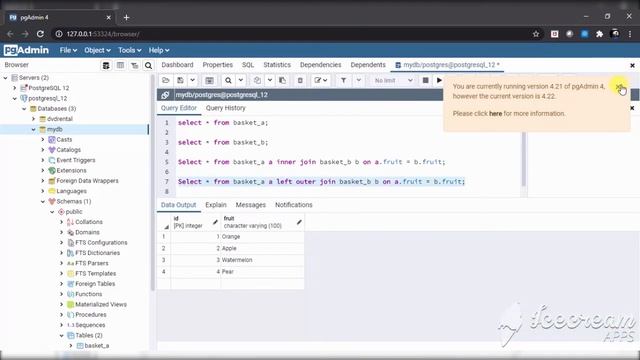Click the Execute query play button
Viewport: 640px width, 360px height.
[x=439, y=80]
